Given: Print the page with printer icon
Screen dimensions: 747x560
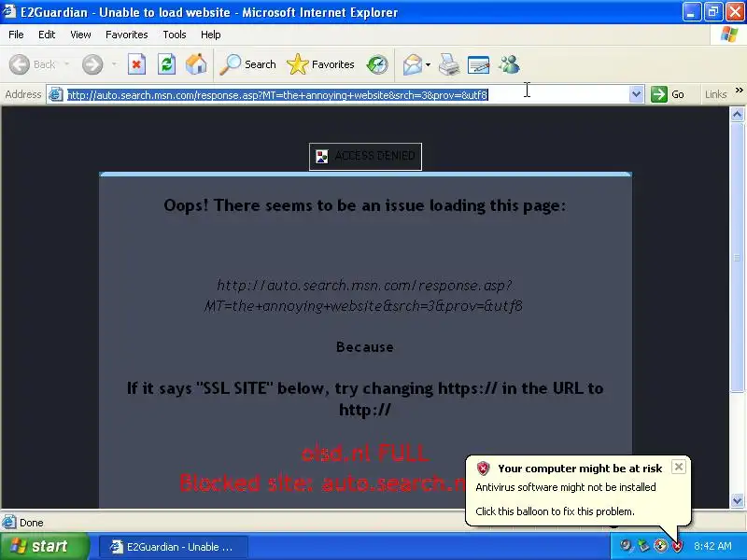Looking at the screenshot, I should [x=449, y=64].
